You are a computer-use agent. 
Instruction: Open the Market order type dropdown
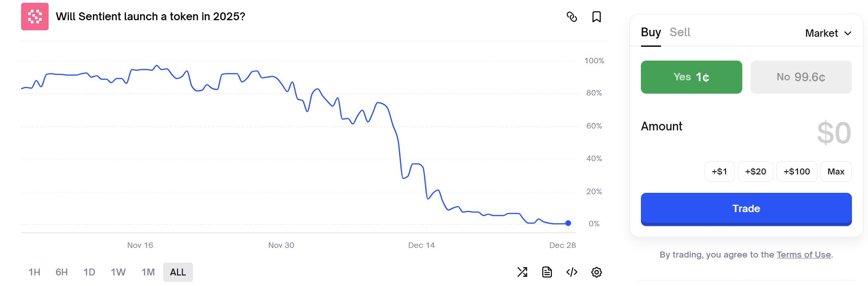pyautogui.click(x=828, y=33)
